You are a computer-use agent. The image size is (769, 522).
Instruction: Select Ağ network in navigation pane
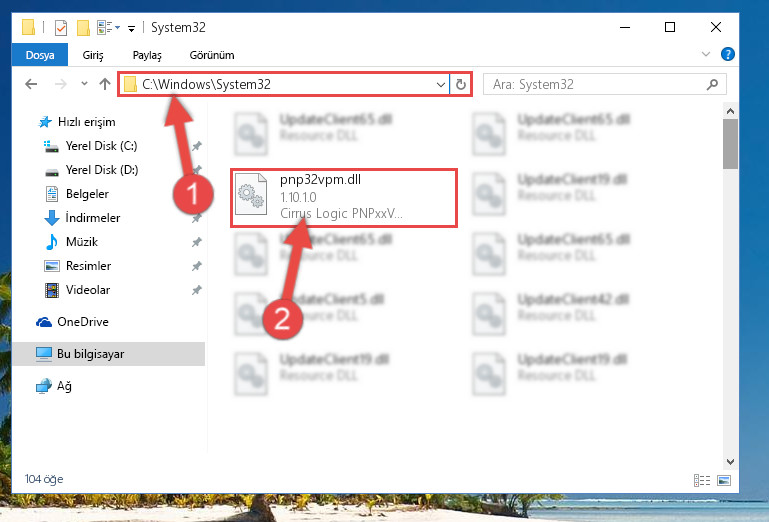(x=54, y=386)
